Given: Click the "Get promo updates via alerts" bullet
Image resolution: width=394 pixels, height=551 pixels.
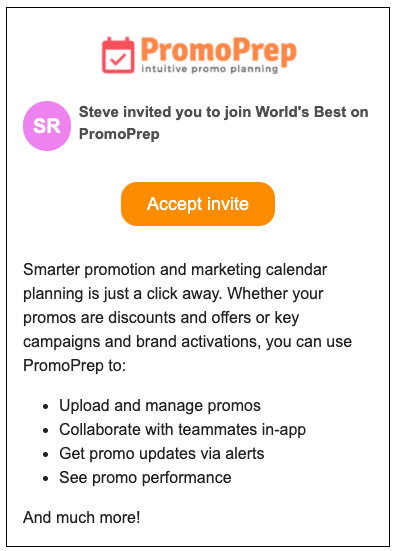Looking at the screenshot, I should coord(162,453).
